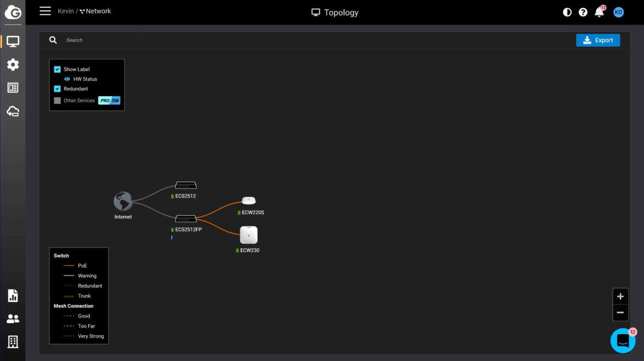The width and height of the screenshot is (644, 361).
Task: Click the Warning legend entry
Action: tap(87, 276)
